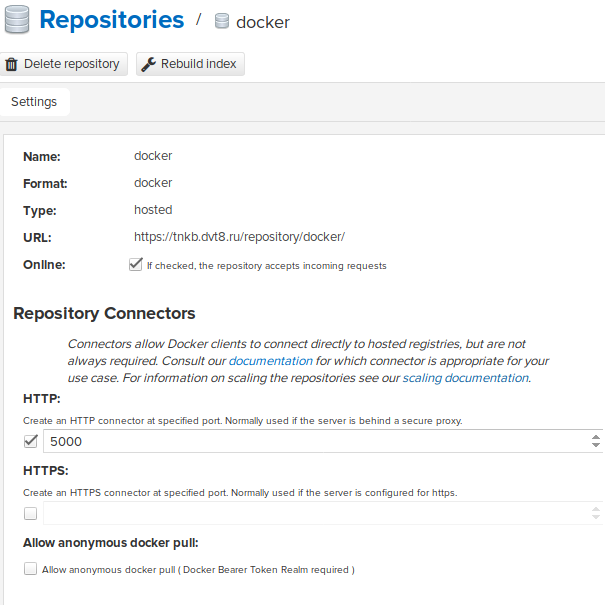Image resolution: width=605 pixels, height=605 pixels.
Task: Open the connector documentation link
Action: (x=270, y=360)
